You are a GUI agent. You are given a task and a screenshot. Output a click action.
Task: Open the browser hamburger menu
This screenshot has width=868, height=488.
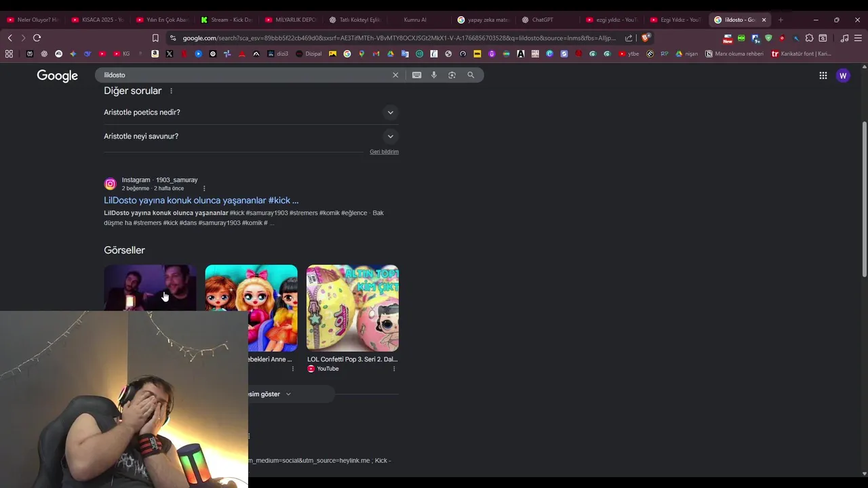tap(858, 38)
